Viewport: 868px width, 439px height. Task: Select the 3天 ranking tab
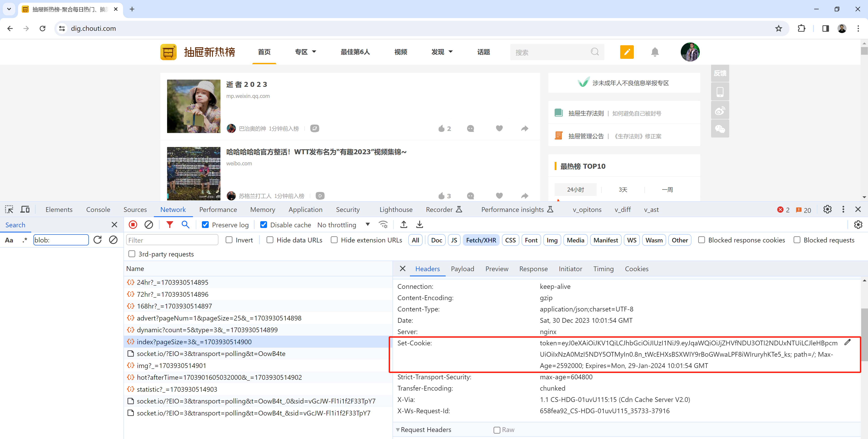(x=623, y=190)
